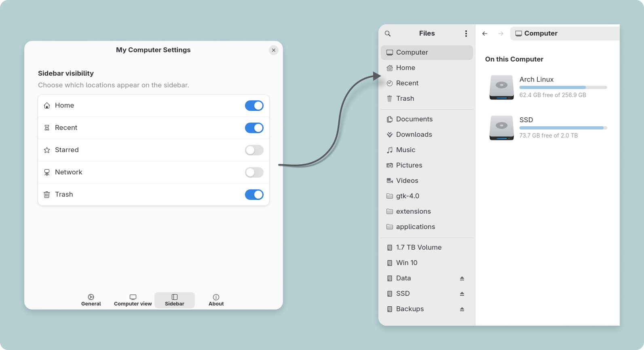The height and width of the screenshot is (350, 644).
Task: Click '62.4 GB free of 256.9 GB' text
Action: click(553, 95)
